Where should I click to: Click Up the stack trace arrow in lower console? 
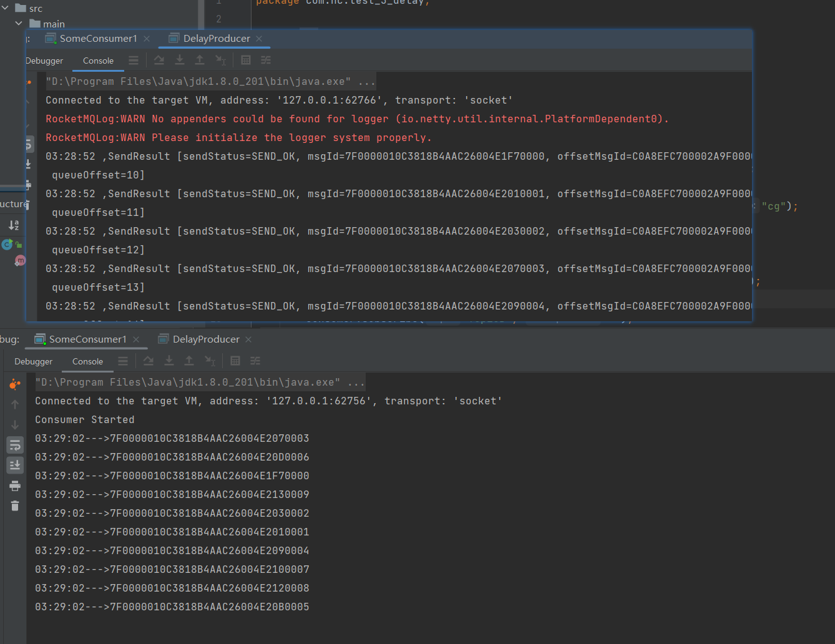pos(15,404)
